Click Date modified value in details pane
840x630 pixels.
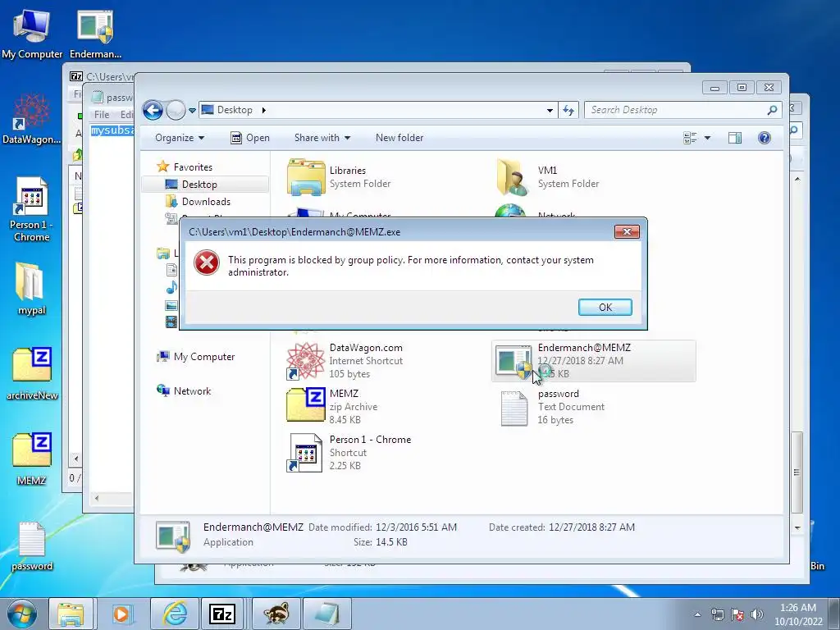(416, 527)
